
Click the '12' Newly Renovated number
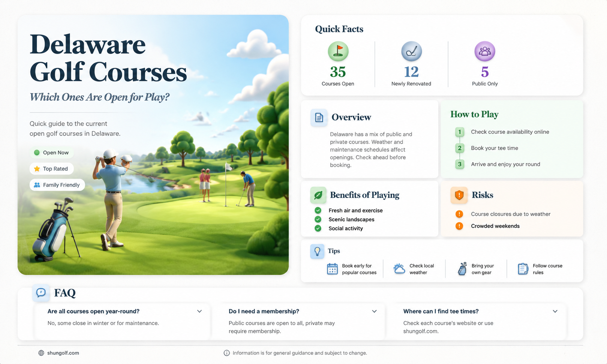pyautogui.click(x=411, y=72)
